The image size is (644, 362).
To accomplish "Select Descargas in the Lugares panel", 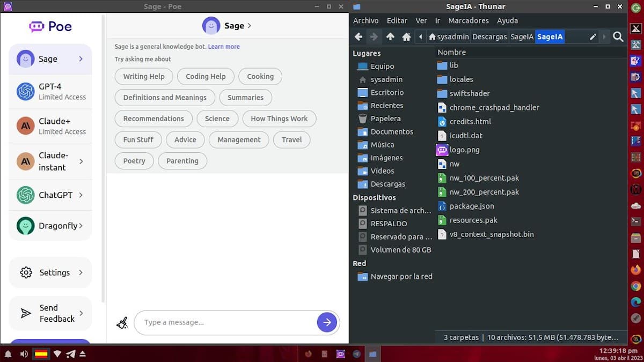I will tap(387, 184).
